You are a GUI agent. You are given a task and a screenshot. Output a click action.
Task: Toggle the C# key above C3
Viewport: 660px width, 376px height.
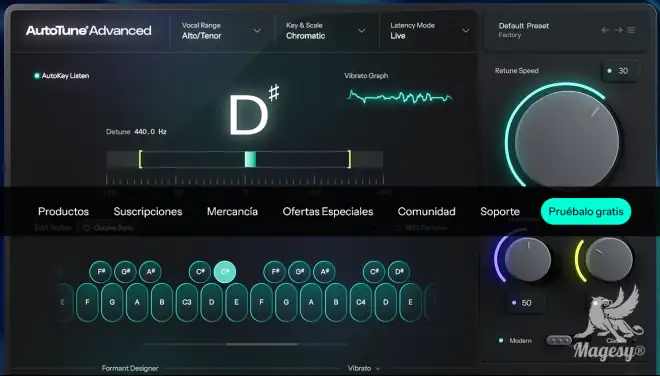point(200,272)
